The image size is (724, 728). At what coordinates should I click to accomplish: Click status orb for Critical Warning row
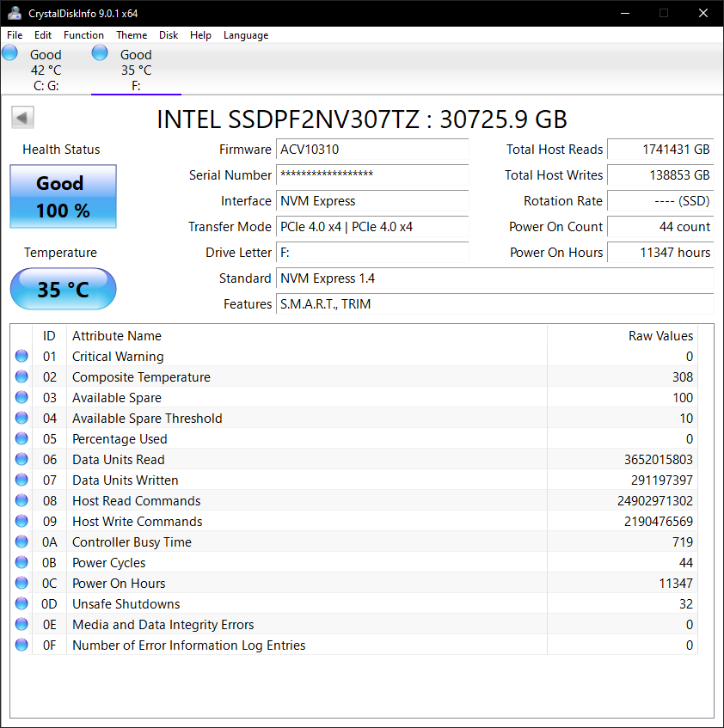coord(21,356)
